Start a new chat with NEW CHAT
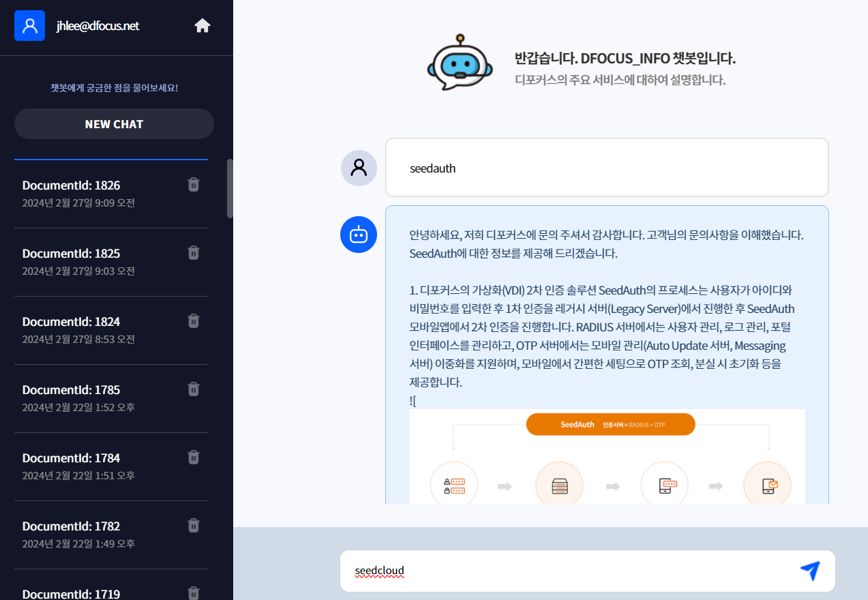868x600 pixels. click(114, 124)
